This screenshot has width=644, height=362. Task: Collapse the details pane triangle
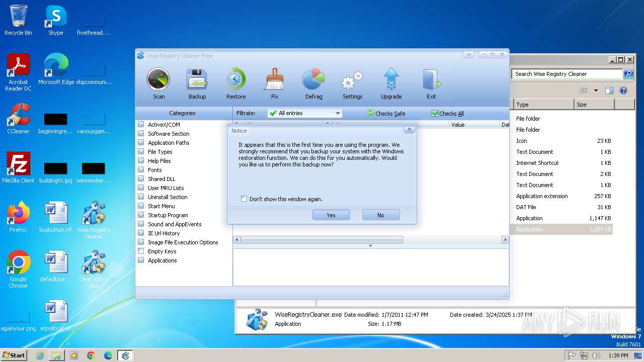tap(370, 246)
